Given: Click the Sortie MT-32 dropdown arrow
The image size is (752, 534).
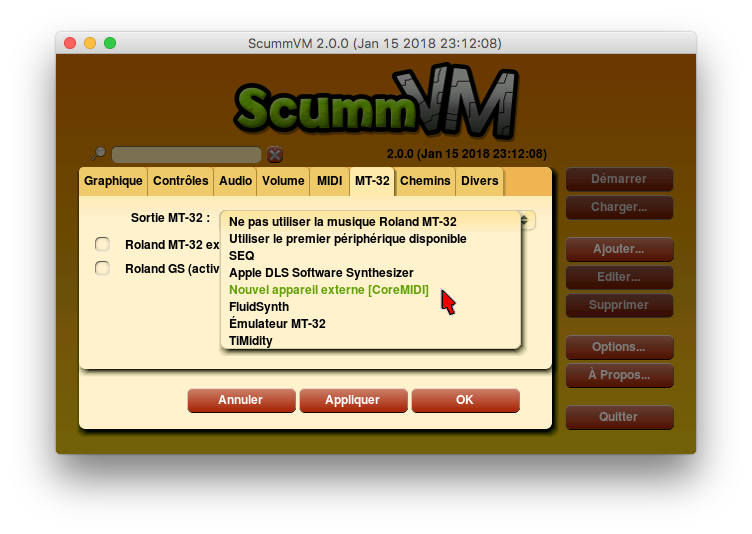Looking at the screenshot, I should click(525, 220).
